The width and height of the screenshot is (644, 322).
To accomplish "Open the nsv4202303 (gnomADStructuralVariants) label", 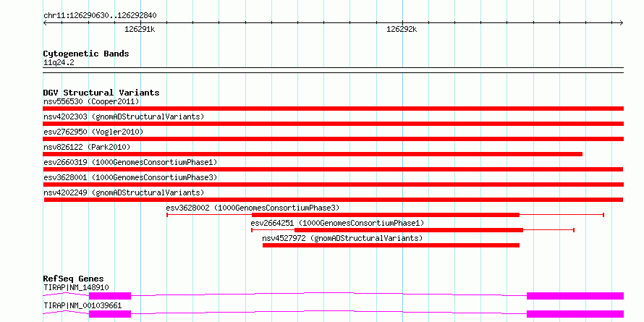I will click(124, 116).
